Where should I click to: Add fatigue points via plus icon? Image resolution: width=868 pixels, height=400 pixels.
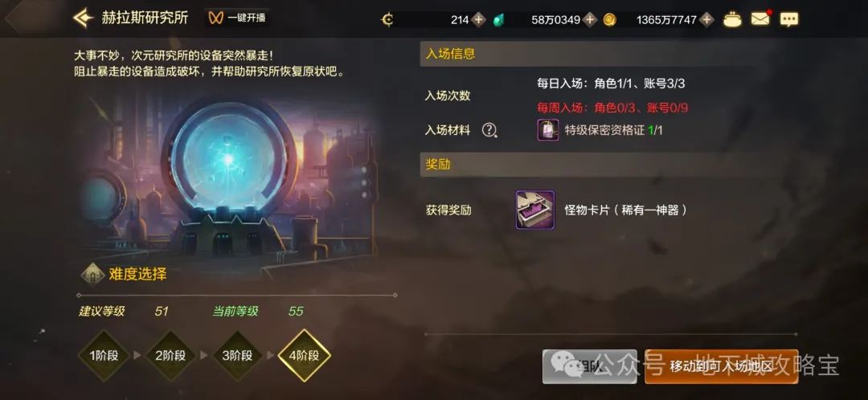click(x=479, y=20)
